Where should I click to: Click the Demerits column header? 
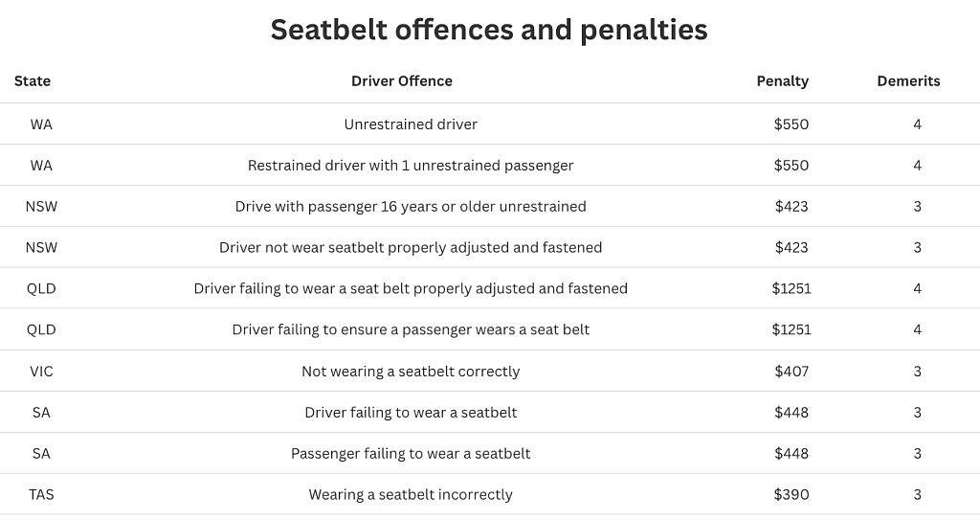tap(909, 80)
